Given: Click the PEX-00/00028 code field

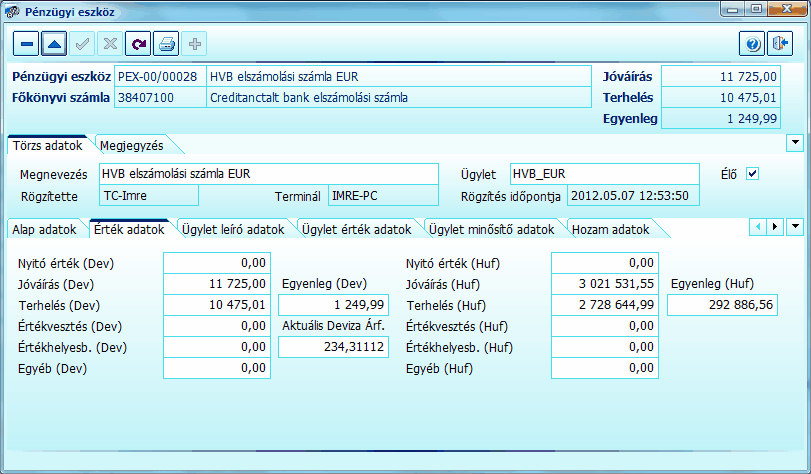Looking at the screenshot, I should coord(160,77).
